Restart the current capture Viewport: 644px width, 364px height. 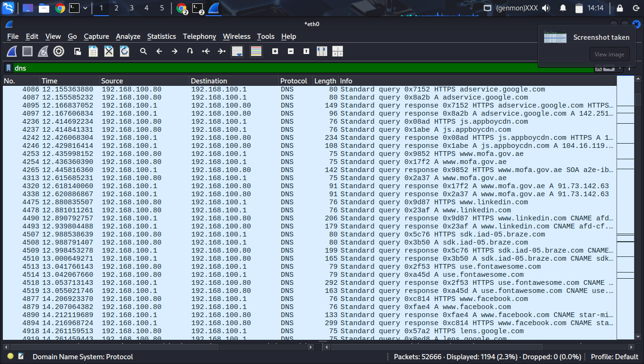tap(43, 51)
